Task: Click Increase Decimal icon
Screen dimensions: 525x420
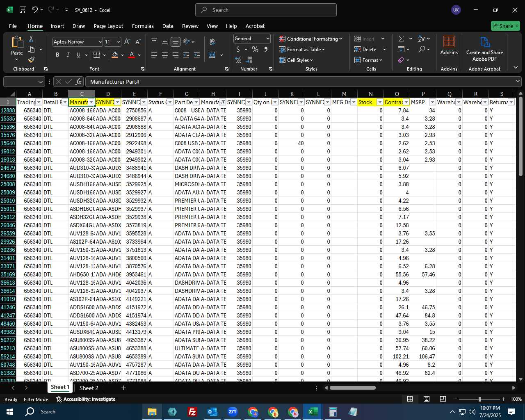Action: [238, 60]
